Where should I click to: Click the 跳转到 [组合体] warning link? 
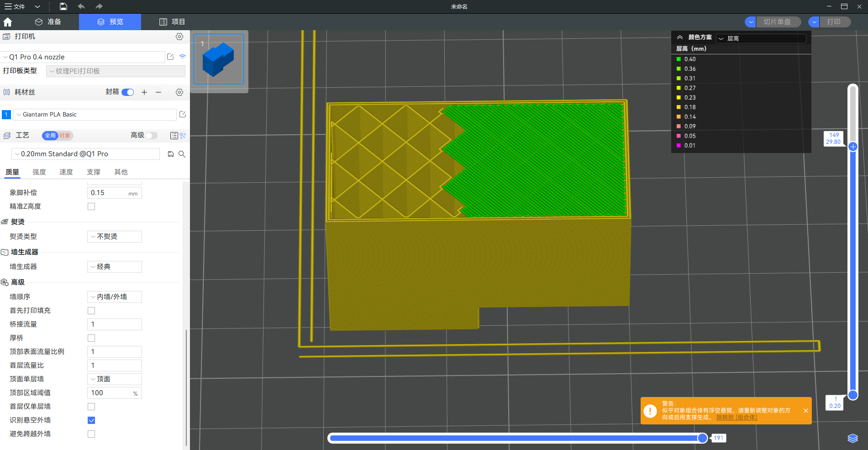coord(736,418)
